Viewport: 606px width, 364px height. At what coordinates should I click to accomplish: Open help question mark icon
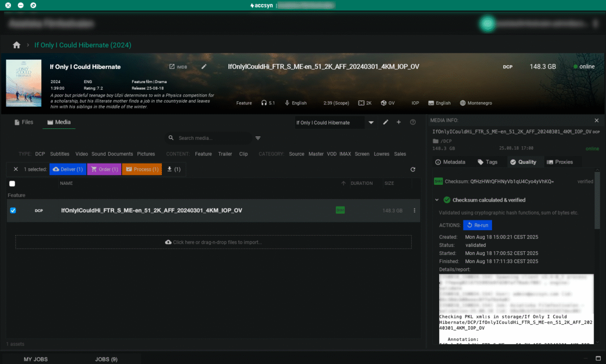pyautogui.click(x=413, y=122)
